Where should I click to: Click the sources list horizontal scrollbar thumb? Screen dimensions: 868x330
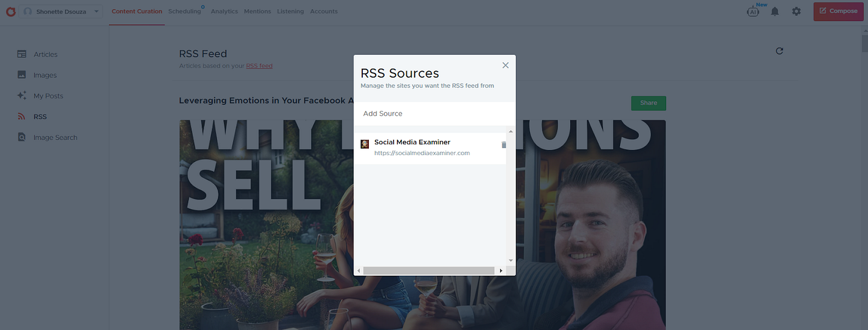click(x=429, y=271)
